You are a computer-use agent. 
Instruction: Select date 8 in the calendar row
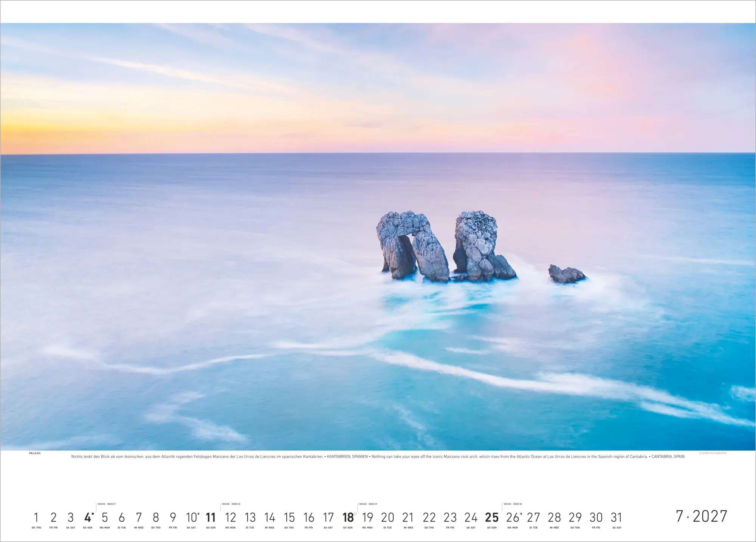(x=156, y=517)
